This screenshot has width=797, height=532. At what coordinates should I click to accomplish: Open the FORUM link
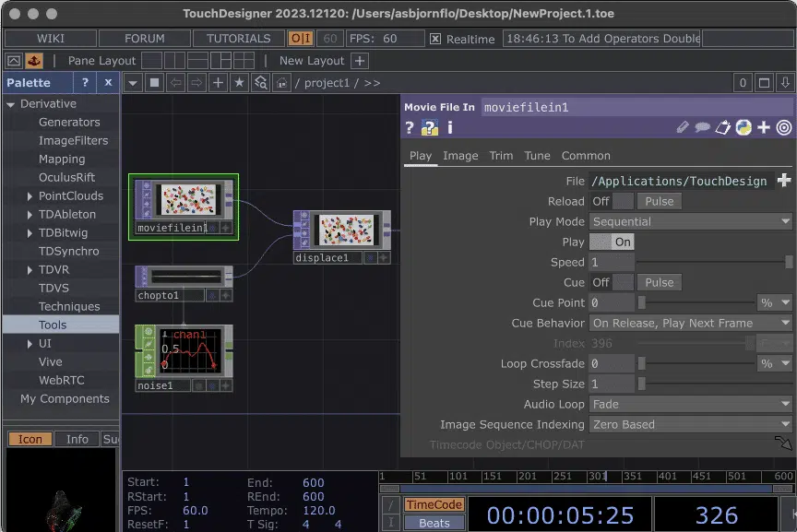pos(144,39)
